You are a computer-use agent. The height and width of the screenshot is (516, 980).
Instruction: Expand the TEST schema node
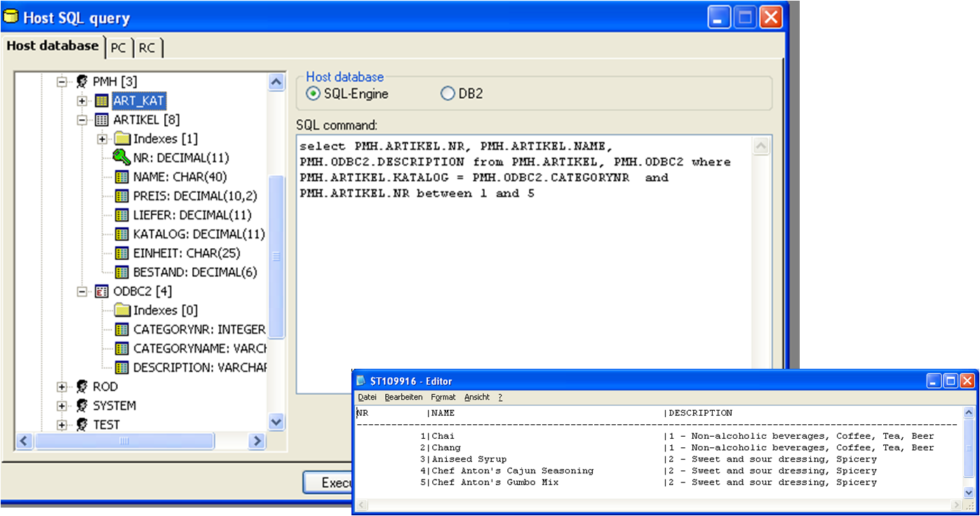(x=62, y=424)
